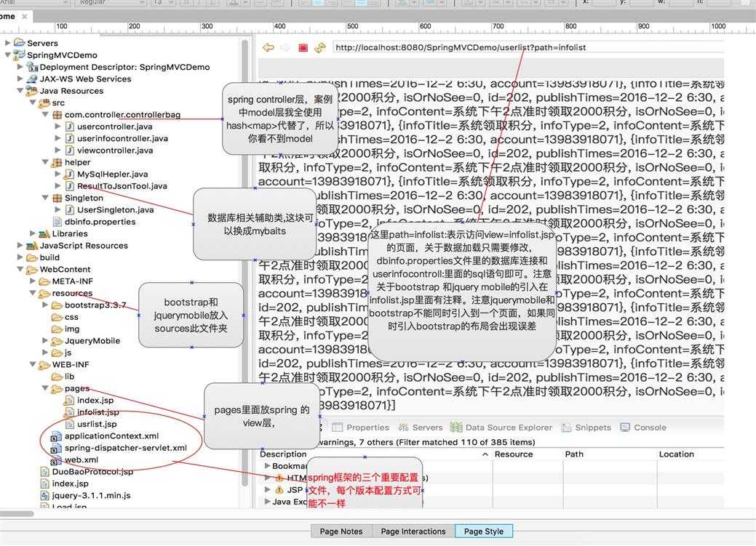Select the Page Style tab
Image resolution: width=756 pixels, height=546 pixels.
coord(484,531)
